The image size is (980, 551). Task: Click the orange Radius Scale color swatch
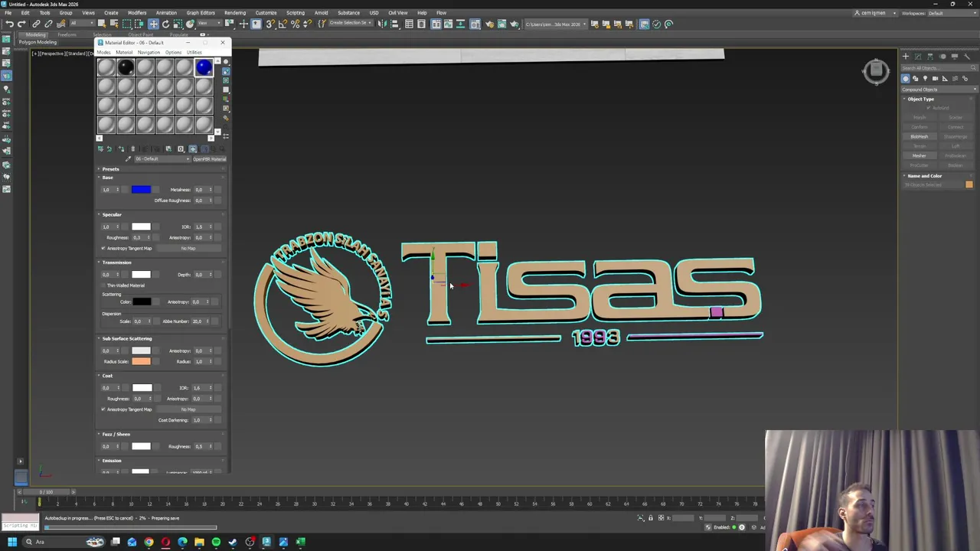[141, 361]
